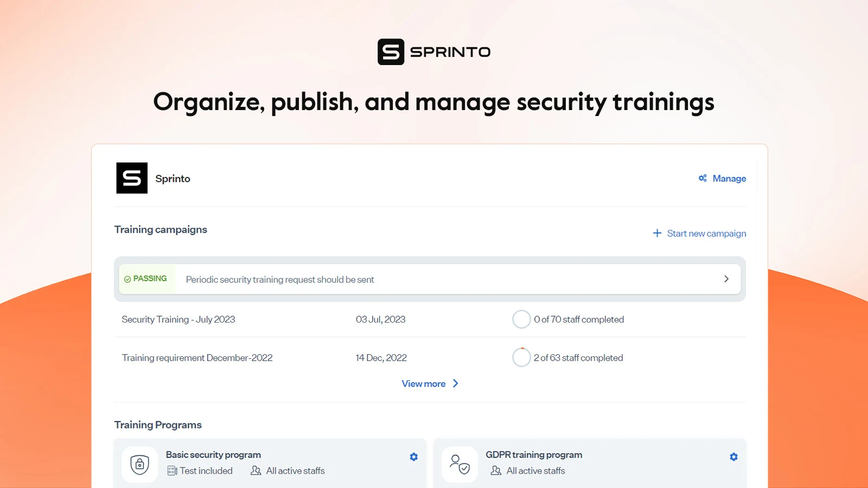Image resolution: width=868 pixels, height=488 pixels.
Task: Click the people icon on the GDPR card
Action: coord(495,471)
